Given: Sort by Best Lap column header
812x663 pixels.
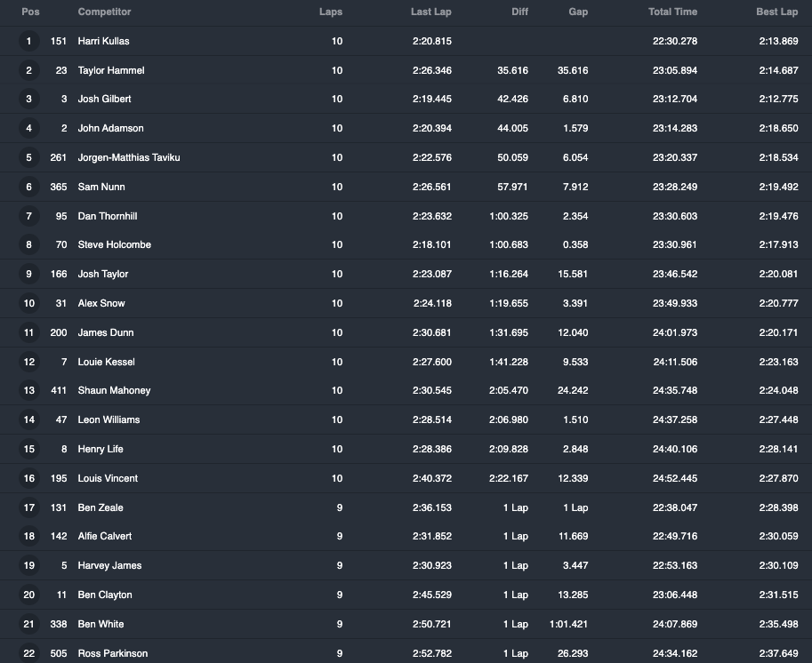Looking at the screenshot, I should click(x=776, y=12).
